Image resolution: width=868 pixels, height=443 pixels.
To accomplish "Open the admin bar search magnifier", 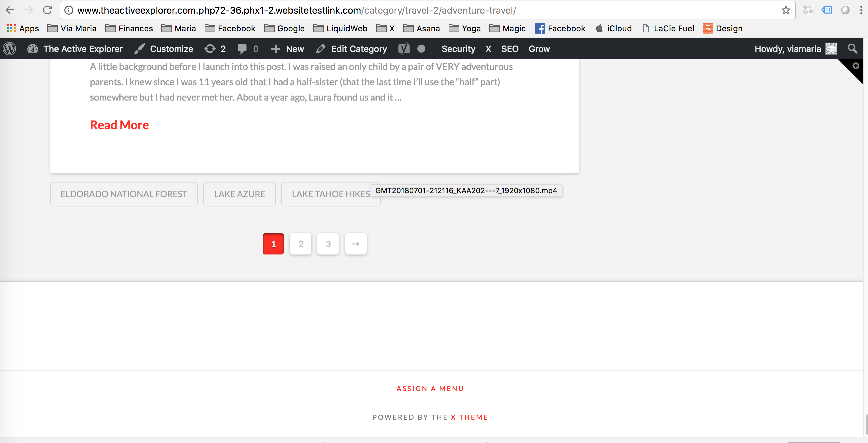I will coord(853,49).
